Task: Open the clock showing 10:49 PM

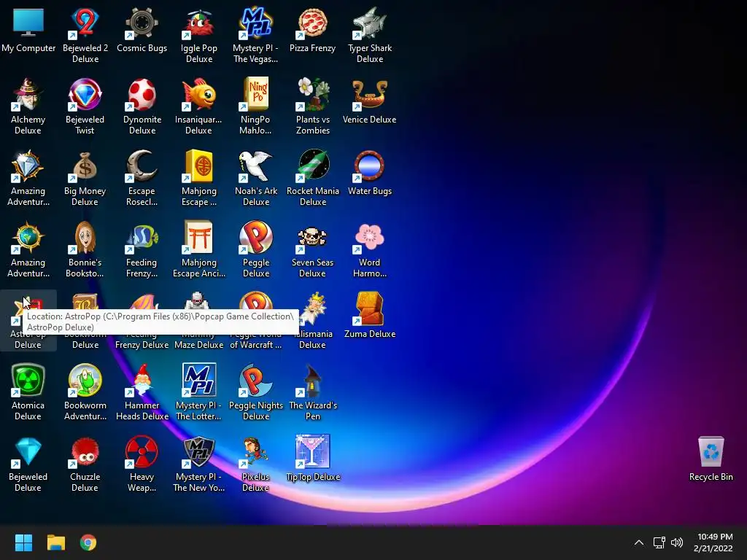Action: pos(713,542)
